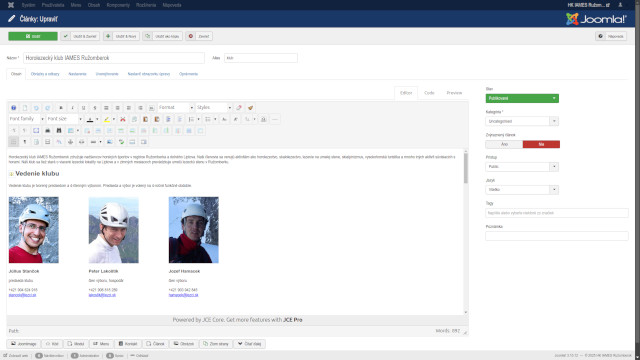Set featured article toggle to Áno
This screenshot has height=360, width=640.
click(x=504, y=144)
